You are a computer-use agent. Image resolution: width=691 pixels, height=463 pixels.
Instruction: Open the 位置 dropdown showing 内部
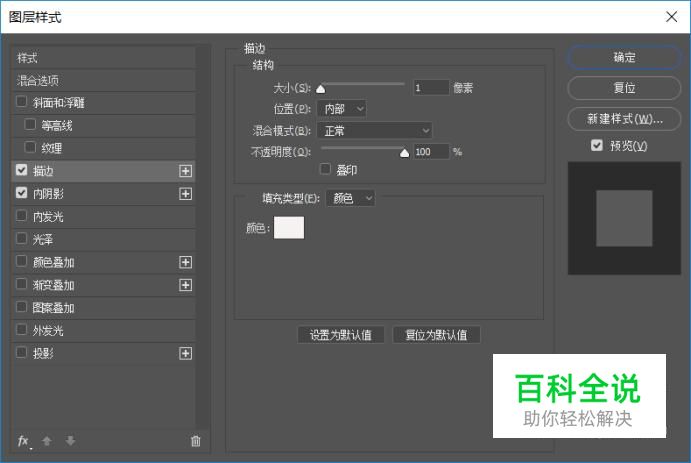click(342, 109)
